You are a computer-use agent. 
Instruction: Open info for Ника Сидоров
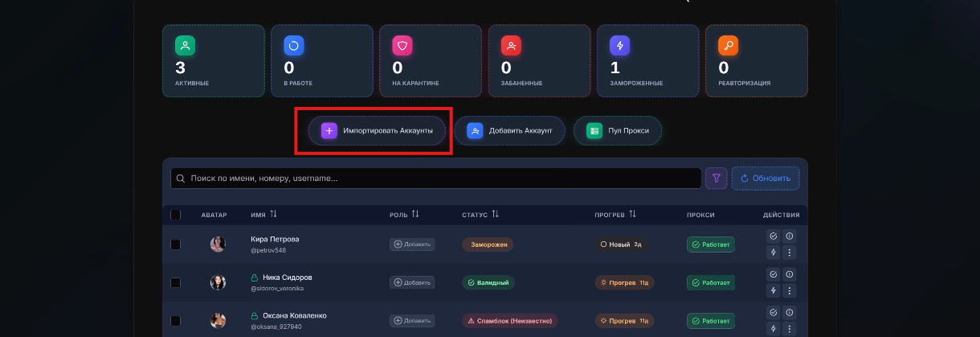coord(789,274)
